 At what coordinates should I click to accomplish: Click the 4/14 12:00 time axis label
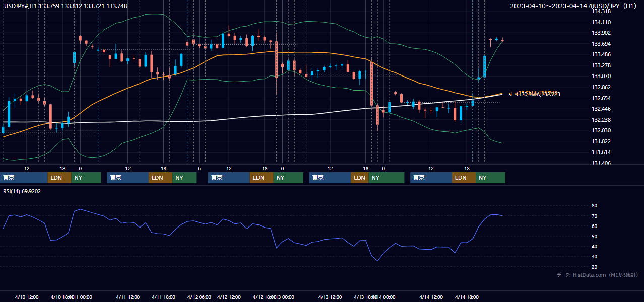tap(431, 297)
